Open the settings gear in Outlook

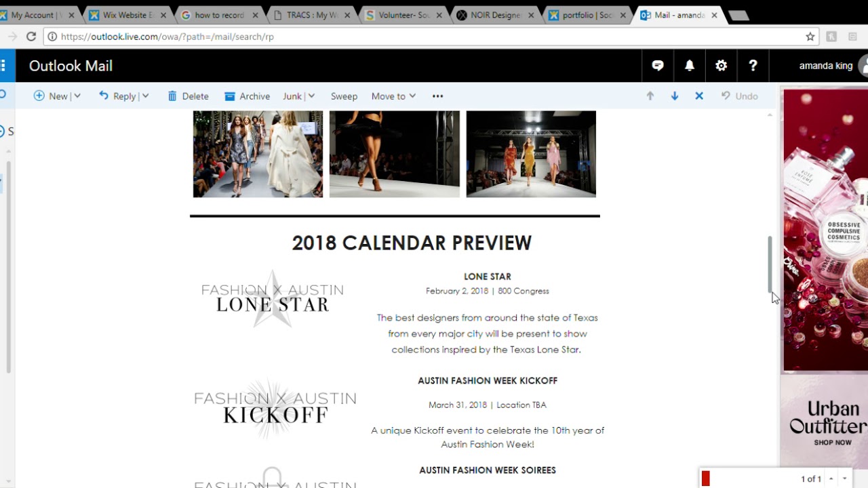pos(722,66)
